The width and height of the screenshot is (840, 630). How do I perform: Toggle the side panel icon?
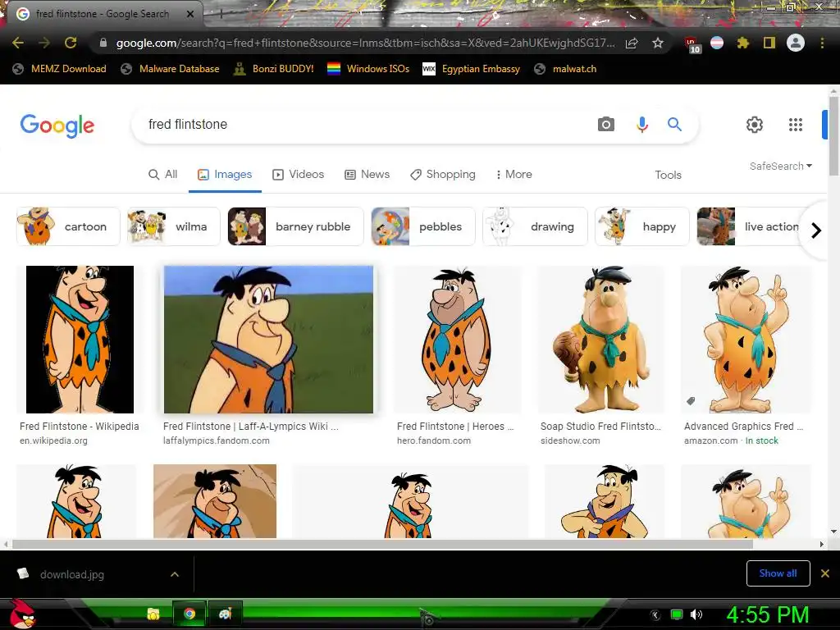tap(769, 43)
